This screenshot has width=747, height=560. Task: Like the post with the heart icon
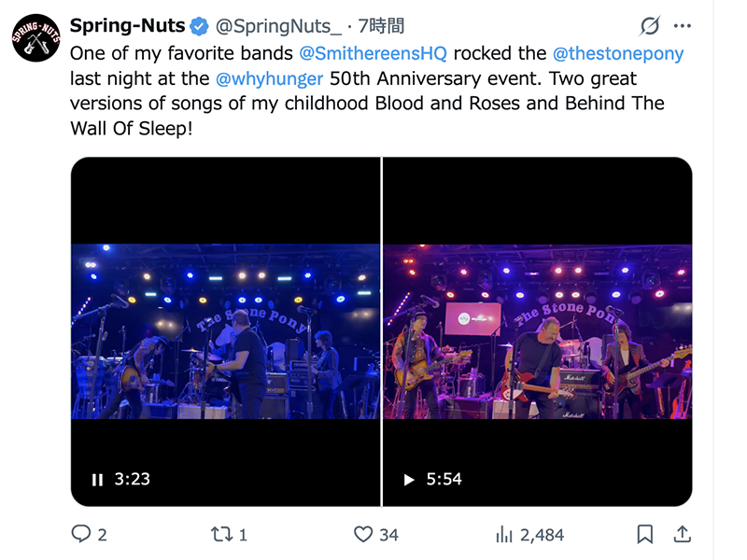click(364, 534)
